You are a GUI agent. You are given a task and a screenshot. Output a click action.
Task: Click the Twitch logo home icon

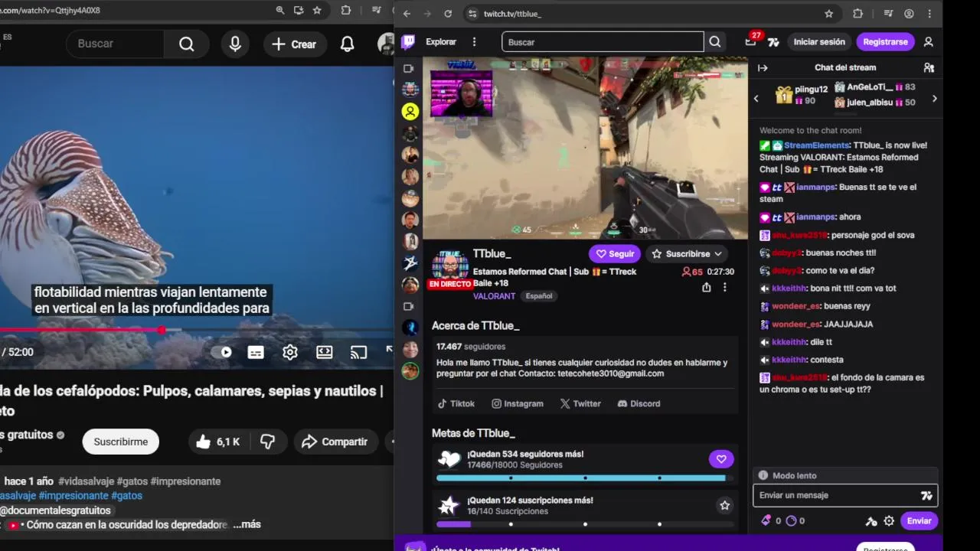[410, 42]
